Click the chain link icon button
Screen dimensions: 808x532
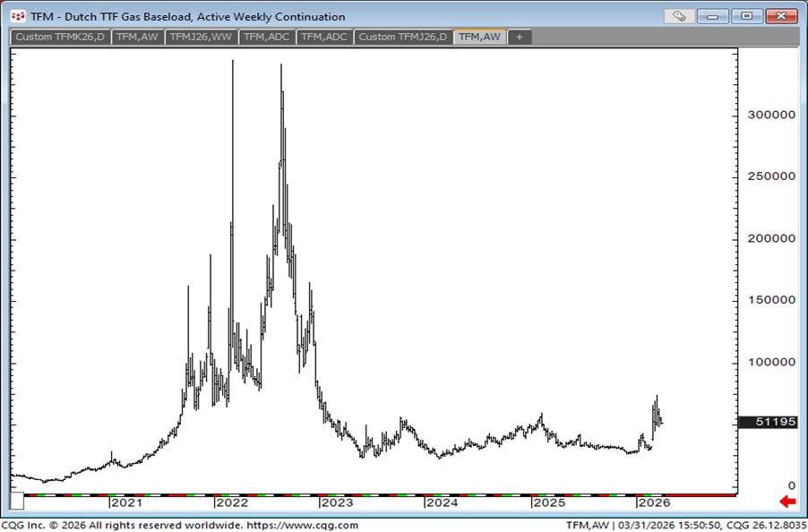coord(679,16)
